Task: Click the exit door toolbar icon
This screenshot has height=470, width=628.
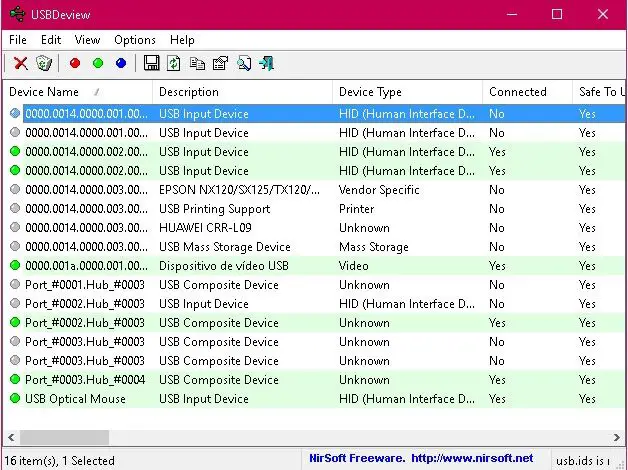Action: [x=267, y=63]
